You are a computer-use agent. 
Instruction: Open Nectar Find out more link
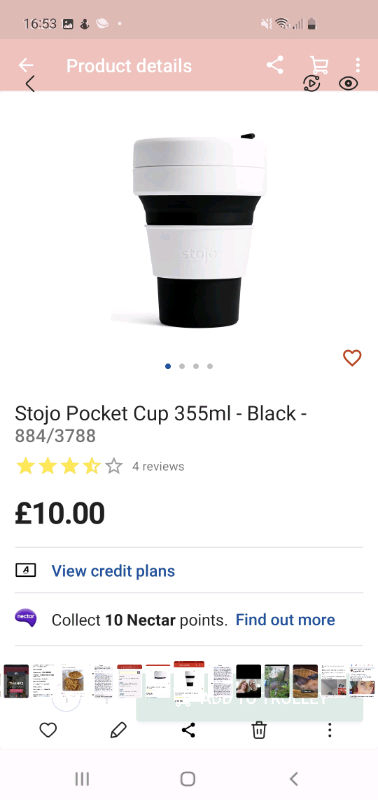tap(285, 620)
